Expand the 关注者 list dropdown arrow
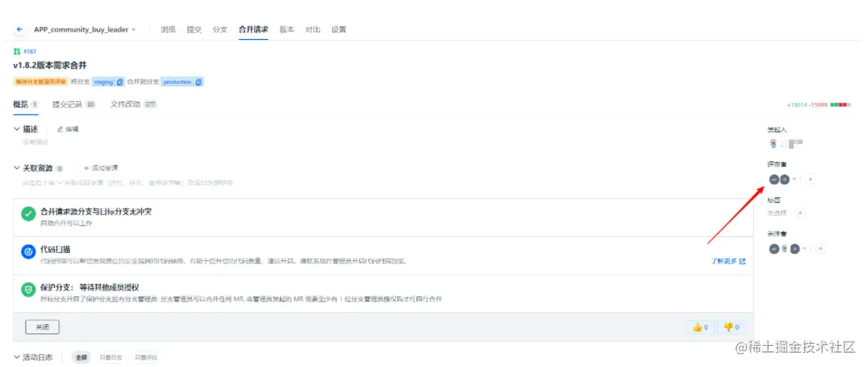The image size is (868, 367). [804, 248]
